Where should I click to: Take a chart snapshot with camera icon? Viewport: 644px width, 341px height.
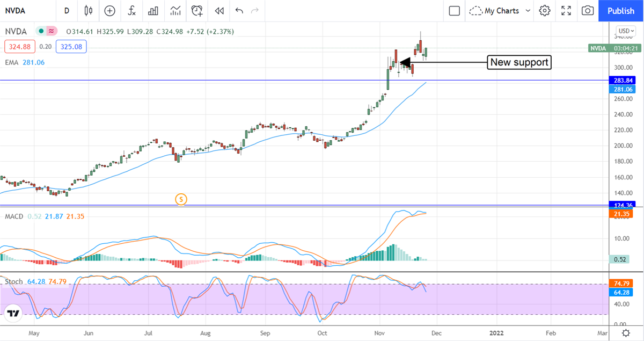[588, 11]
